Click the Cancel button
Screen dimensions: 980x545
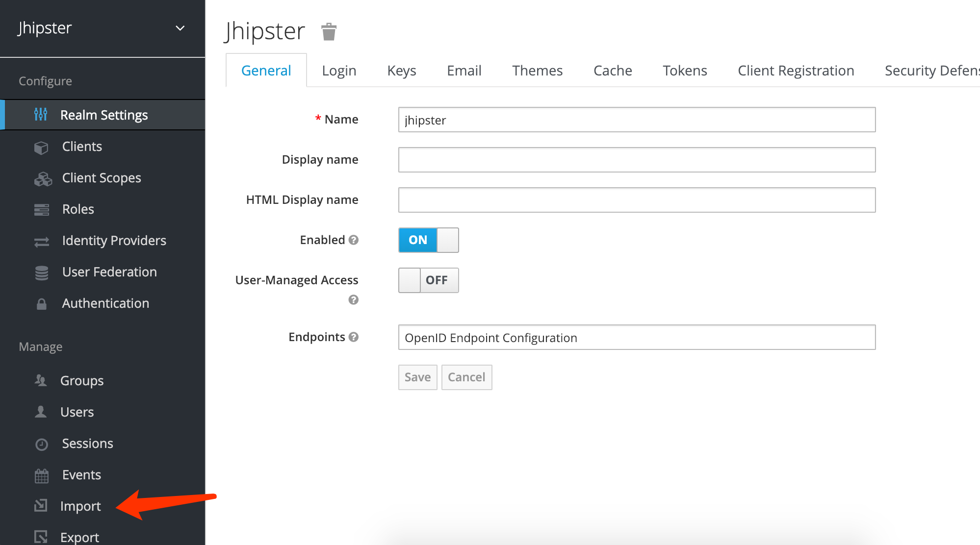pyautogui.click(x=466, y=377)
